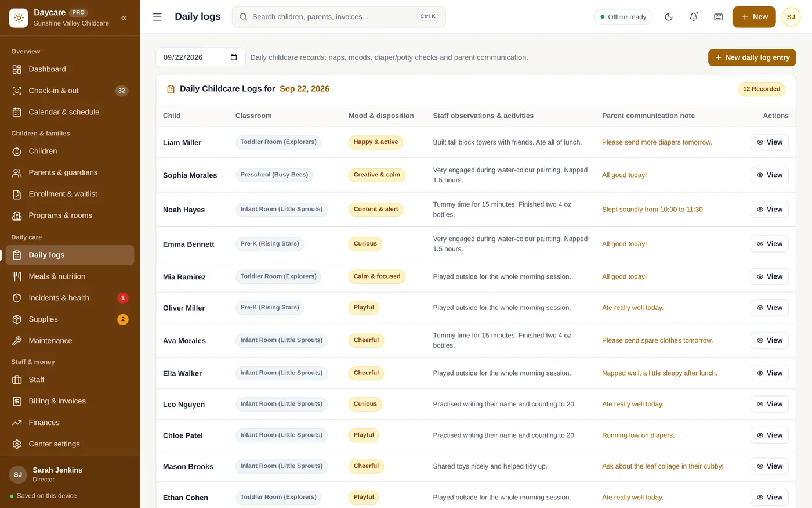The height and width of the screenshot is (508, 812).
Task: View Liam Miller's daily log
Action: click(x=770, y=142)
